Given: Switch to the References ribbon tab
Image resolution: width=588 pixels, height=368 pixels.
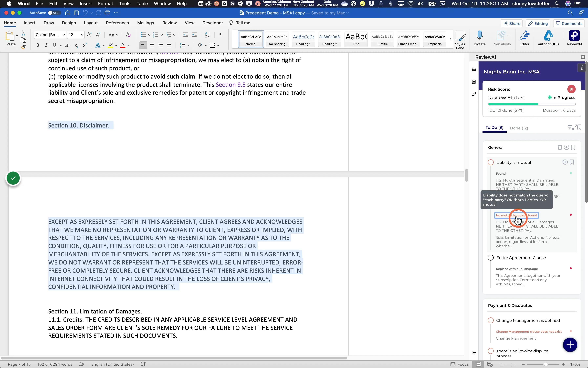Looking at the screenshot, I should point(117,23).
